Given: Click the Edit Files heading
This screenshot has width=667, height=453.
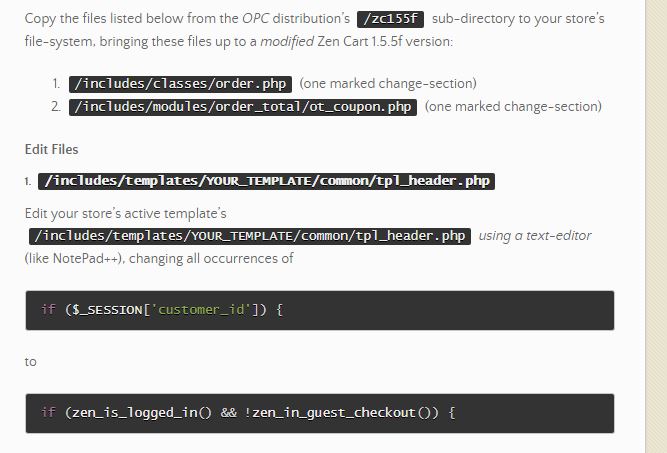Looking at the screenshot, I should click(51, 149).
